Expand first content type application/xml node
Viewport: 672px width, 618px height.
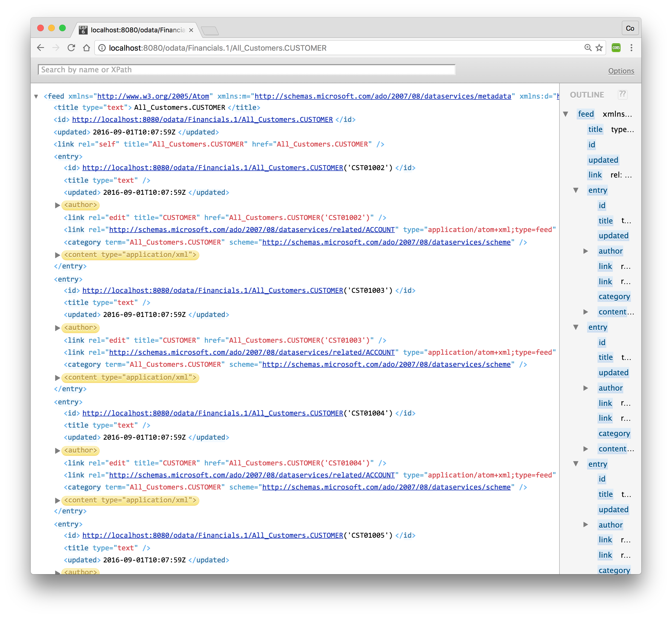58,255
